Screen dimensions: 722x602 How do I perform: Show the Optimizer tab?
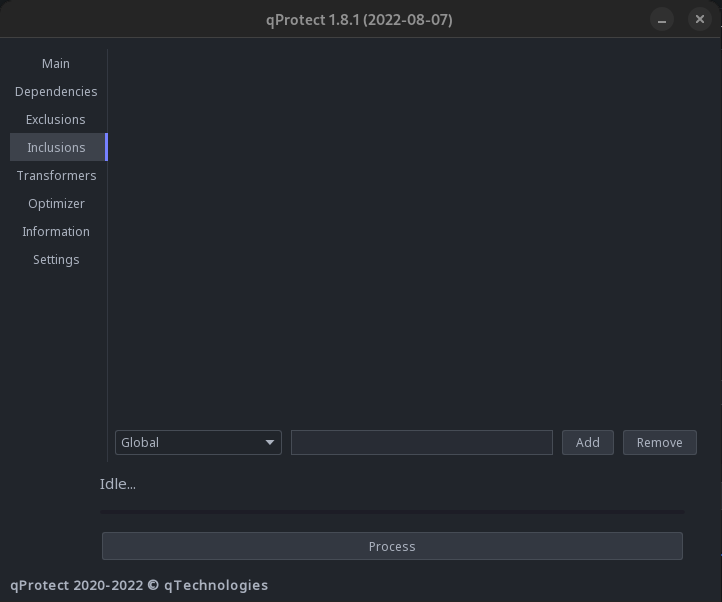pyautogui.click(x=56, y=203)
